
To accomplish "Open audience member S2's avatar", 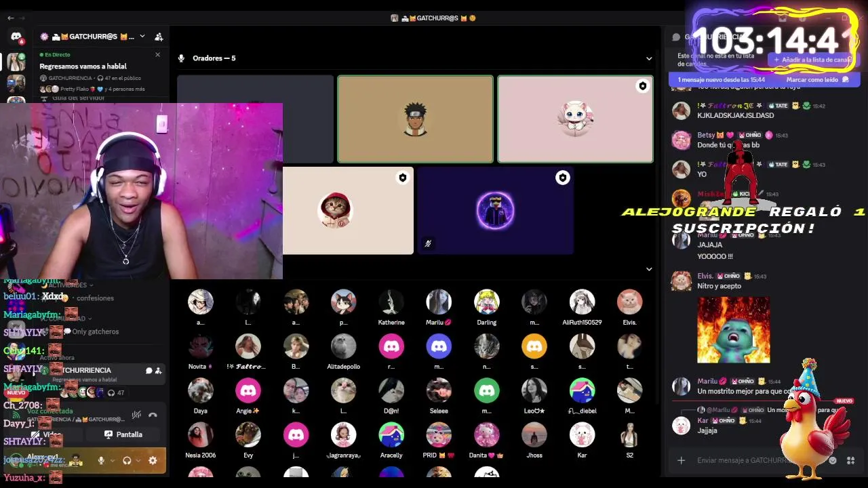I will (629, 435).
